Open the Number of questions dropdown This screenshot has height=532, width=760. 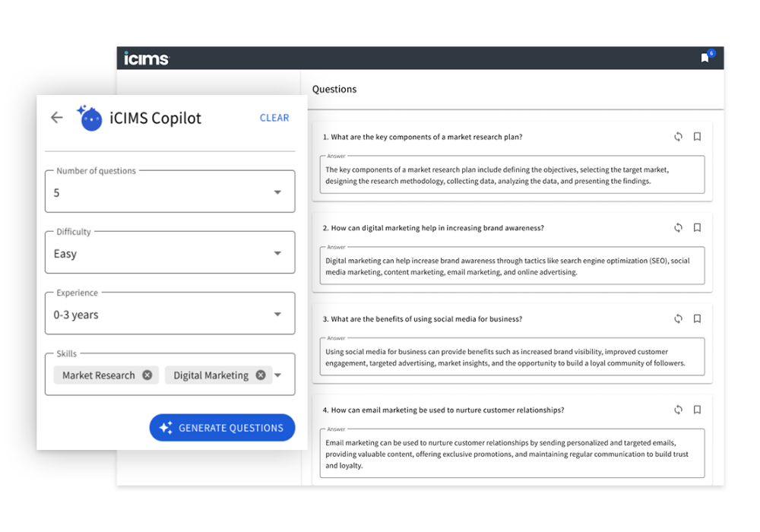[x=277, y=193]
